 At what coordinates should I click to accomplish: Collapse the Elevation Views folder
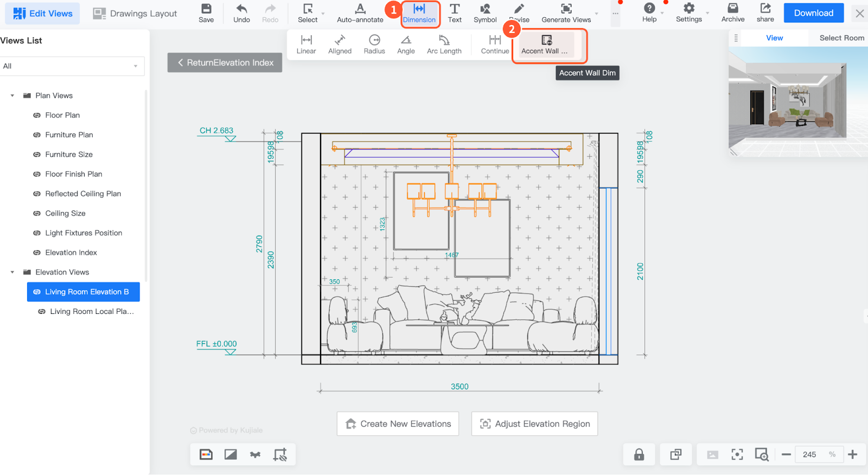12,272
